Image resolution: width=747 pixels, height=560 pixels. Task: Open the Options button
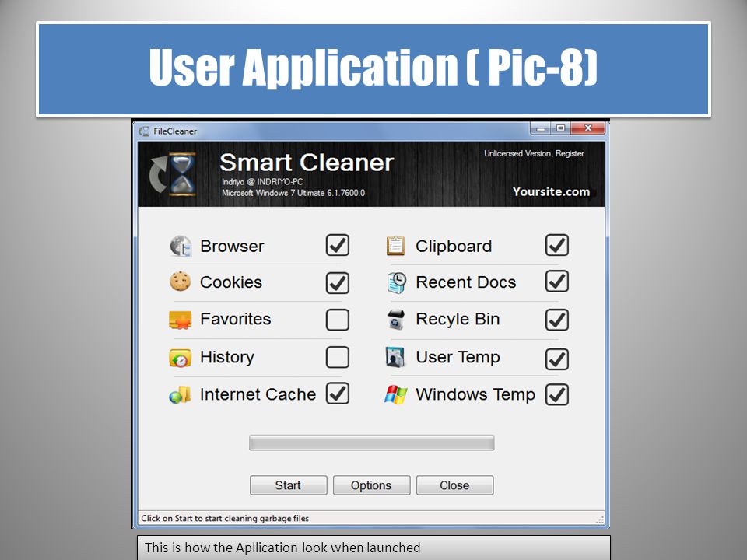[372, 485]
